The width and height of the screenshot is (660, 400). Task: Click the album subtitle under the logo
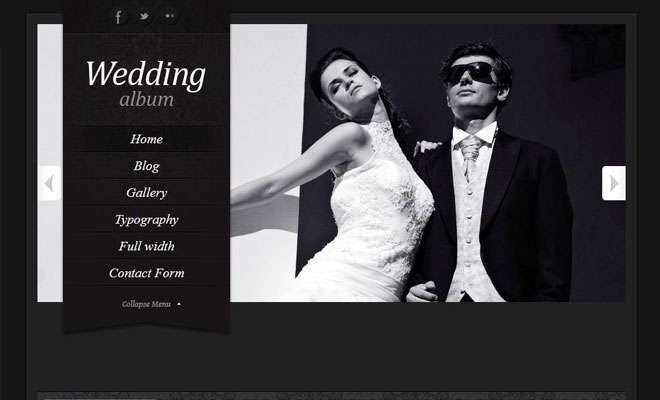146,99
